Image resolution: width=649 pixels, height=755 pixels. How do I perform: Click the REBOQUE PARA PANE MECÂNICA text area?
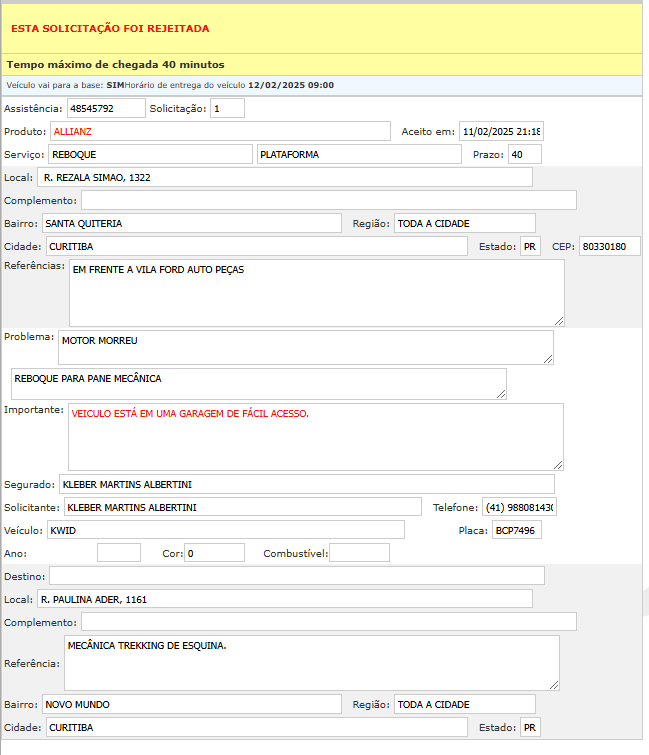(258, 384)
